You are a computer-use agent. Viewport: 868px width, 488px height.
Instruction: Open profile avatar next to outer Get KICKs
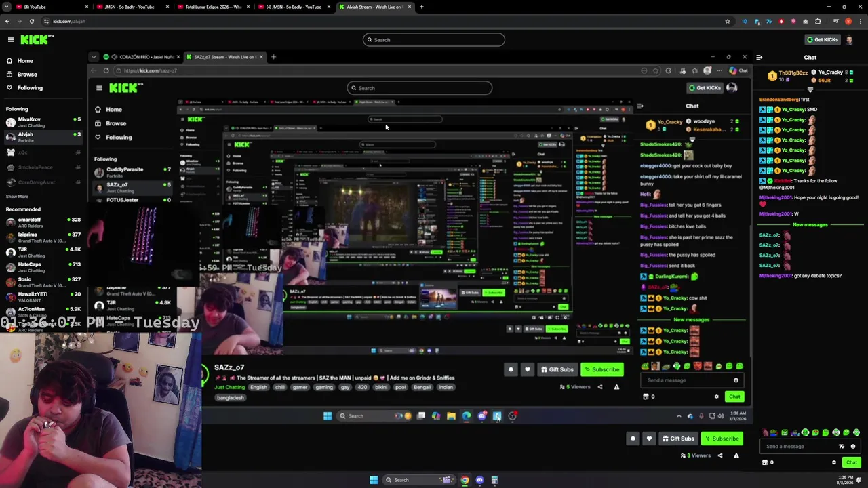point(850,40)
